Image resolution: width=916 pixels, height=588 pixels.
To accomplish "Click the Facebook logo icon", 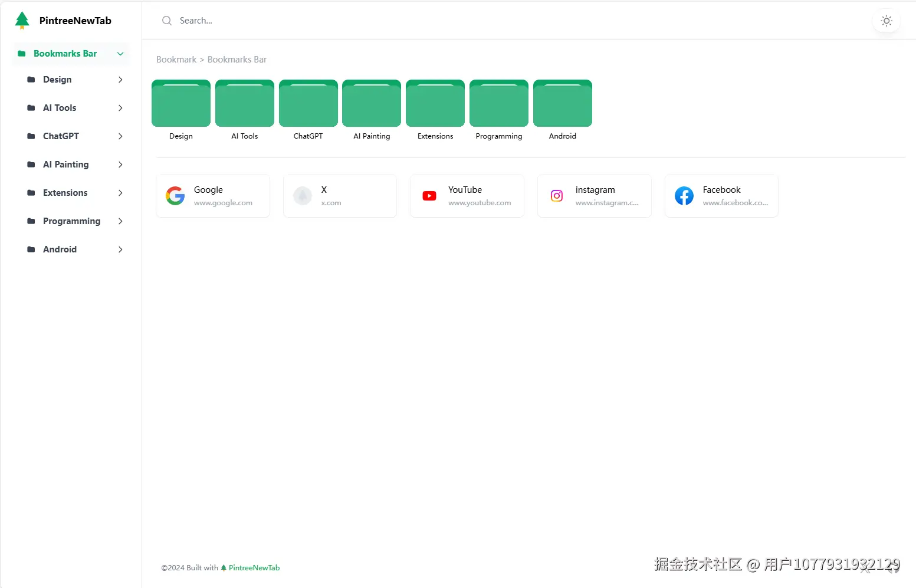I will click(x=684, y=195).
